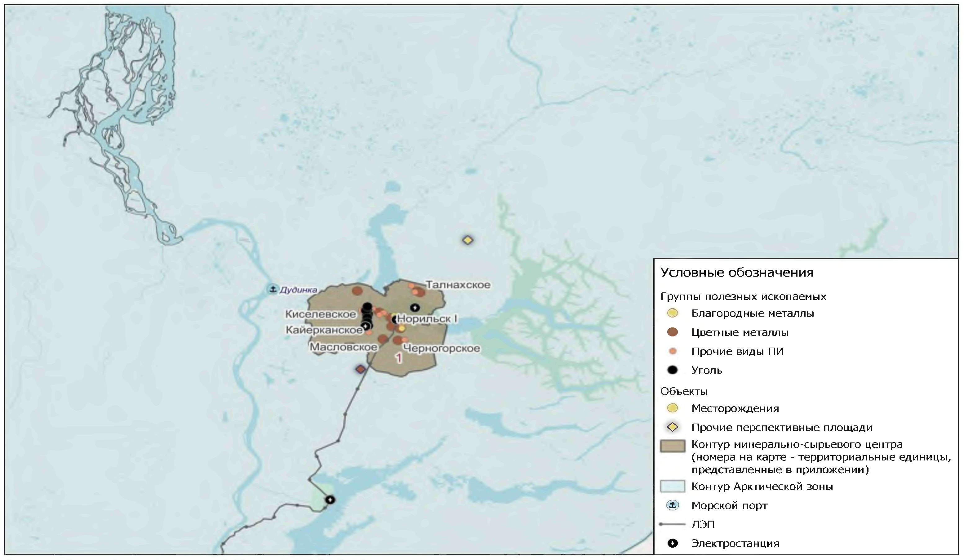Click the Норильск I label
The width and height of the screenshot is (964, 560).
(427, 319)
